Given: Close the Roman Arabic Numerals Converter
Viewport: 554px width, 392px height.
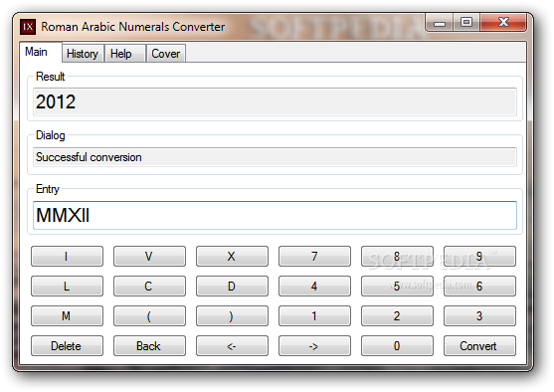Looking at the screenshot, I should pos(503,23).
